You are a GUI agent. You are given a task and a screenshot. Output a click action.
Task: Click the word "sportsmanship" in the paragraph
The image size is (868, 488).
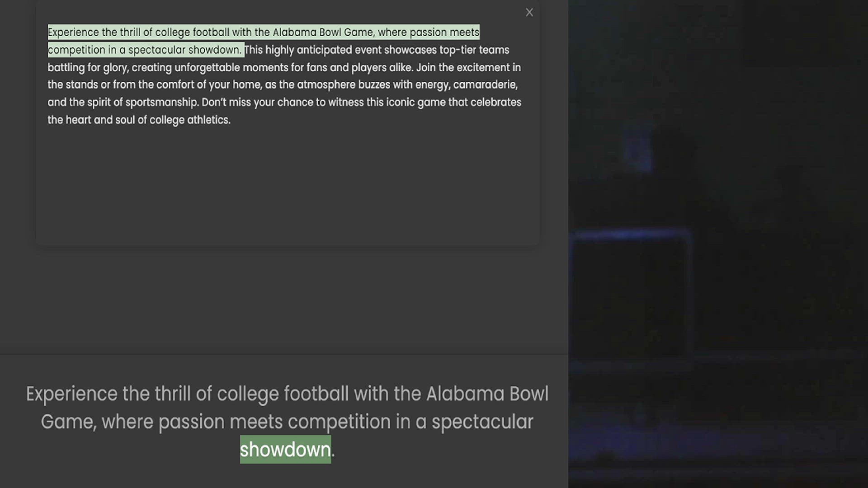tap(161, 103)
